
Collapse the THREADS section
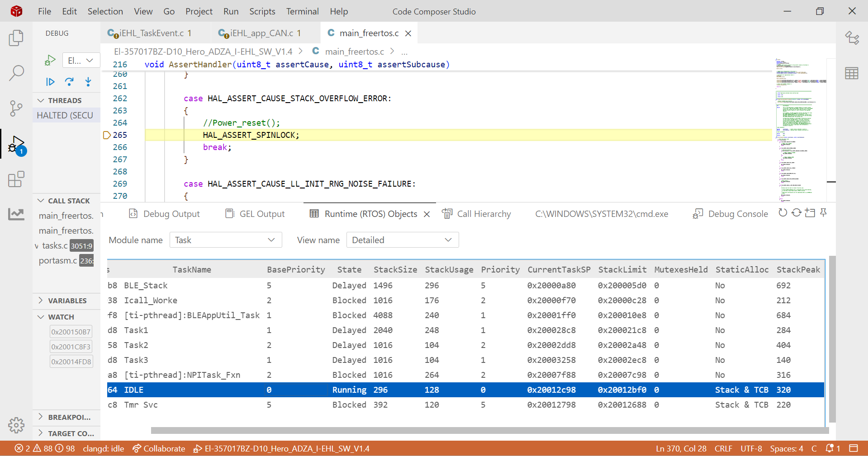click(x=65, y=100)
